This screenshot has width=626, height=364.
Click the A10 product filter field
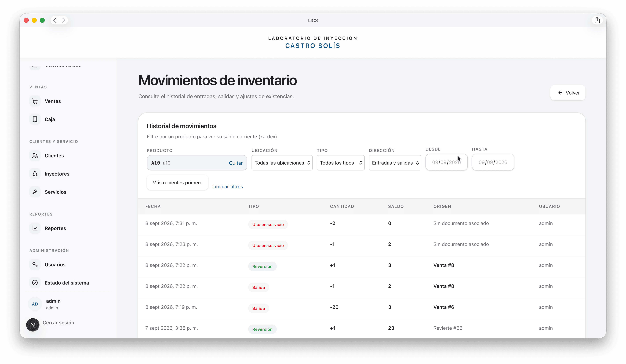tap(197, 163)
